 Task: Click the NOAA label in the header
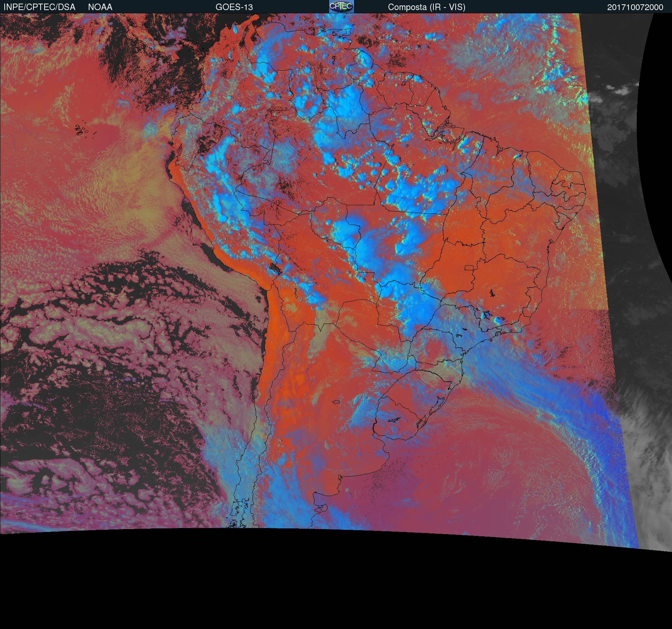(x=100, y=7)
